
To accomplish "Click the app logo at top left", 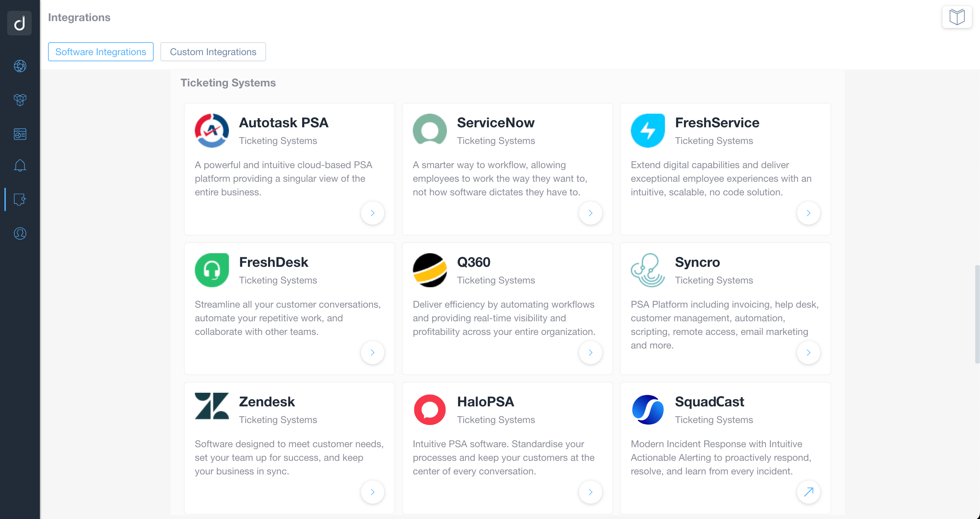I will 19,23.
